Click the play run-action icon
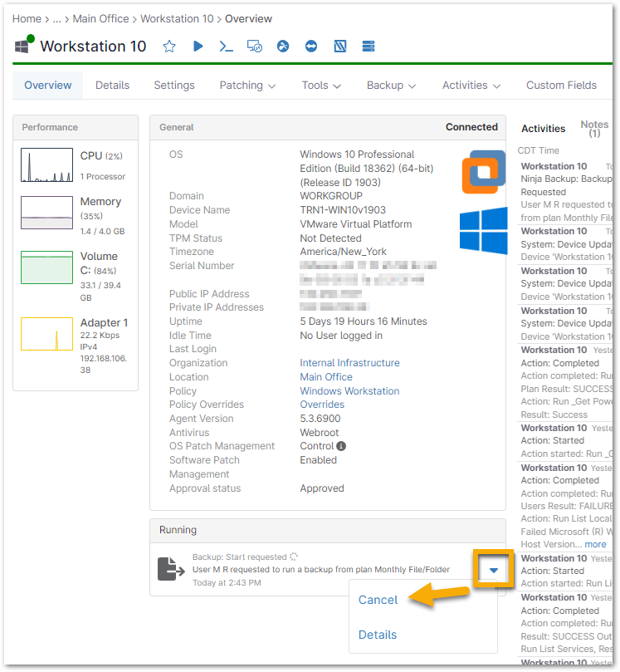Viewport: 620px width, 672px height. 198,46
